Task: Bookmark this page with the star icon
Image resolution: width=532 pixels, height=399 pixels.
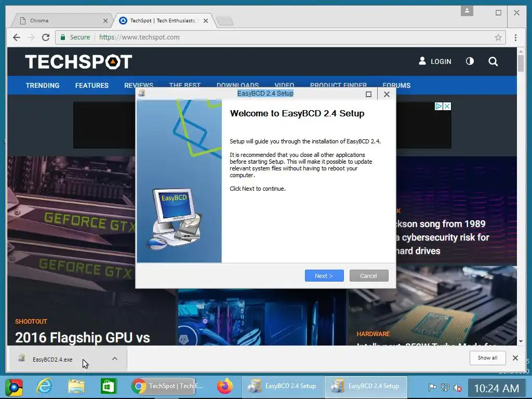Action: (498, 37)
